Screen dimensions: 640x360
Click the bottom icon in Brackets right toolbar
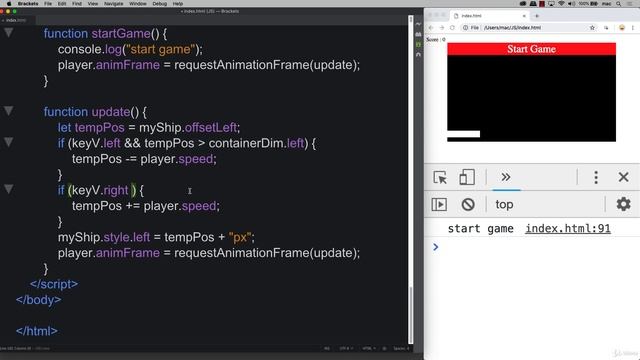tap(418, 54)
